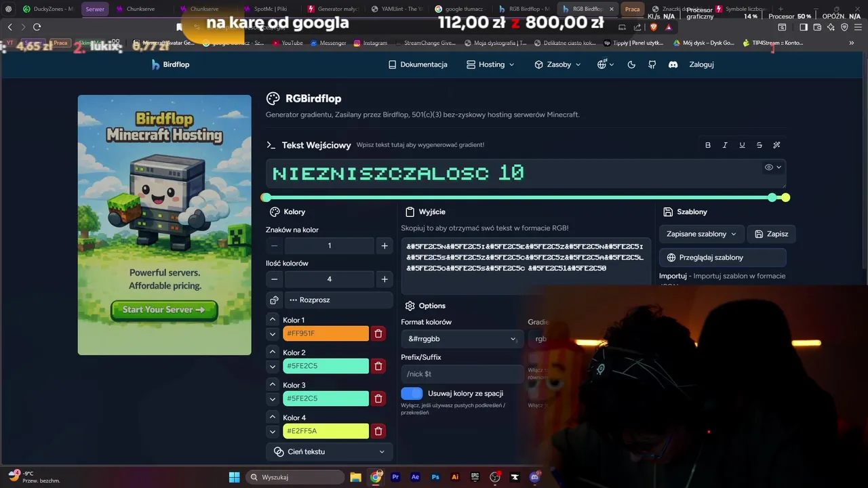This screenshot has width=868, height=488.
Task: Click the Wyszukaj taskbar search box
Action: pos(294,477)
